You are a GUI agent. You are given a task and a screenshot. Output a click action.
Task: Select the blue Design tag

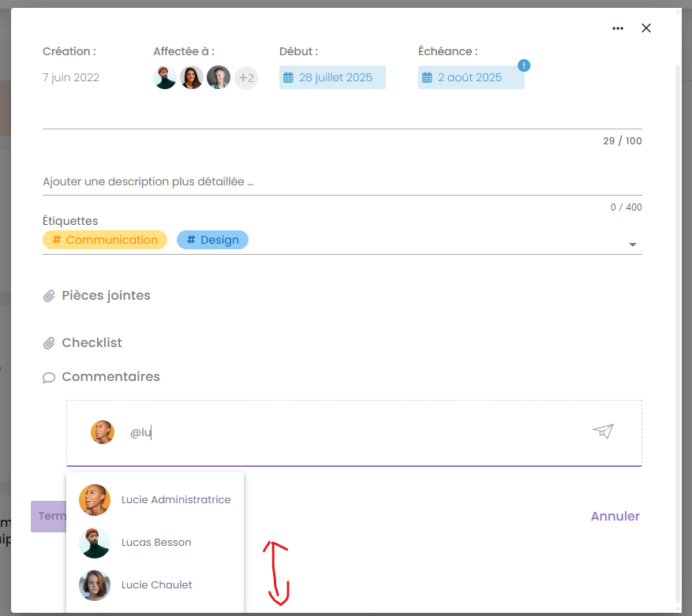coord(213,240)
